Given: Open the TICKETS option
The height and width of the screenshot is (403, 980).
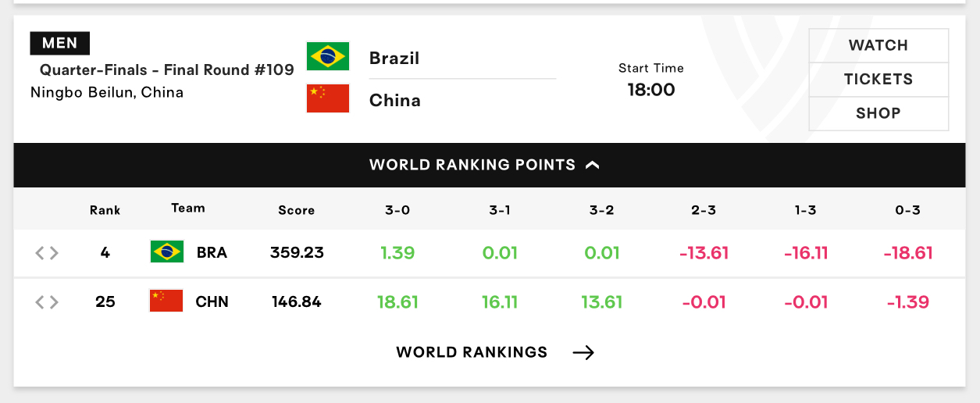Looking at the screenshot, I should [878, 80].
